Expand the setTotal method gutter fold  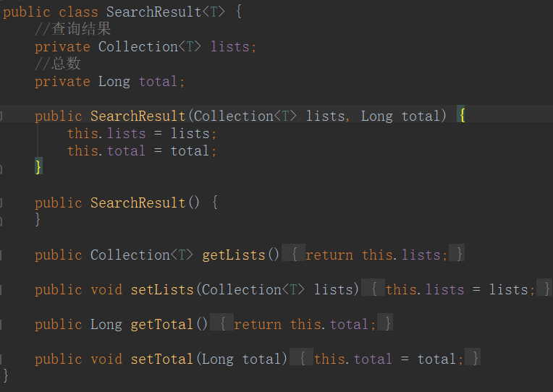(x=2, y=359)
